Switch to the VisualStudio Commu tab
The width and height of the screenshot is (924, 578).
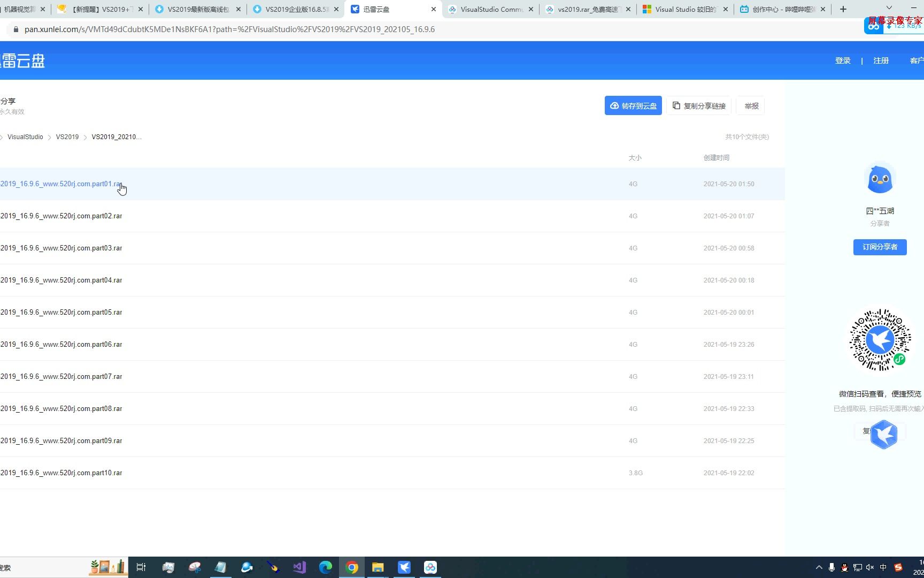click(x=490, y=9)
